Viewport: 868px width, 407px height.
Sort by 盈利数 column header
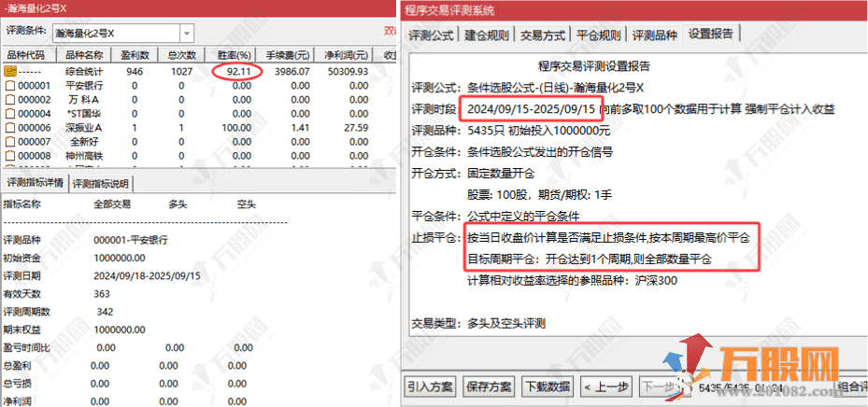pos(135,55)
